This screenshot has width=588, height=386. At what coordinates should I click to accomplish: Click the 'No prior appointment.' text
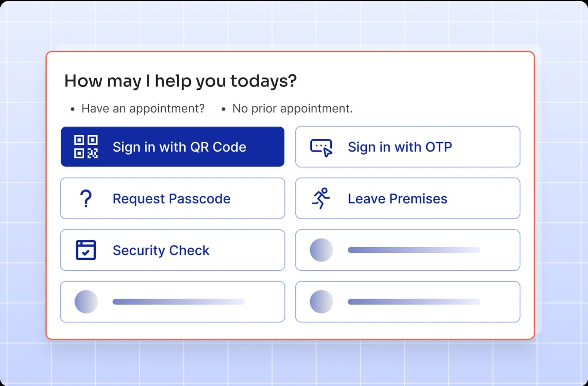(x=292, y=108)
